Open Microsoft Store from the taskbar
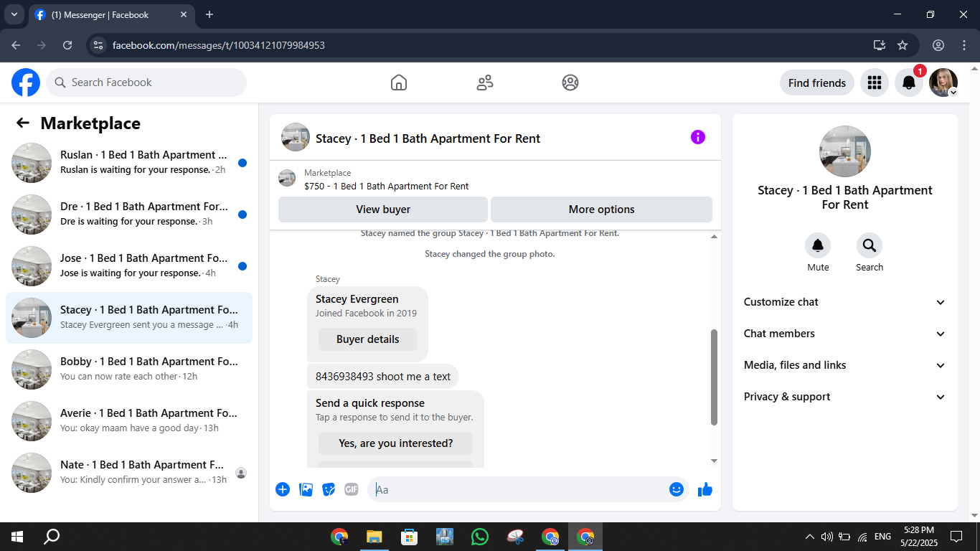Screen dimensions: 980x551 click(x=409, y=536)
